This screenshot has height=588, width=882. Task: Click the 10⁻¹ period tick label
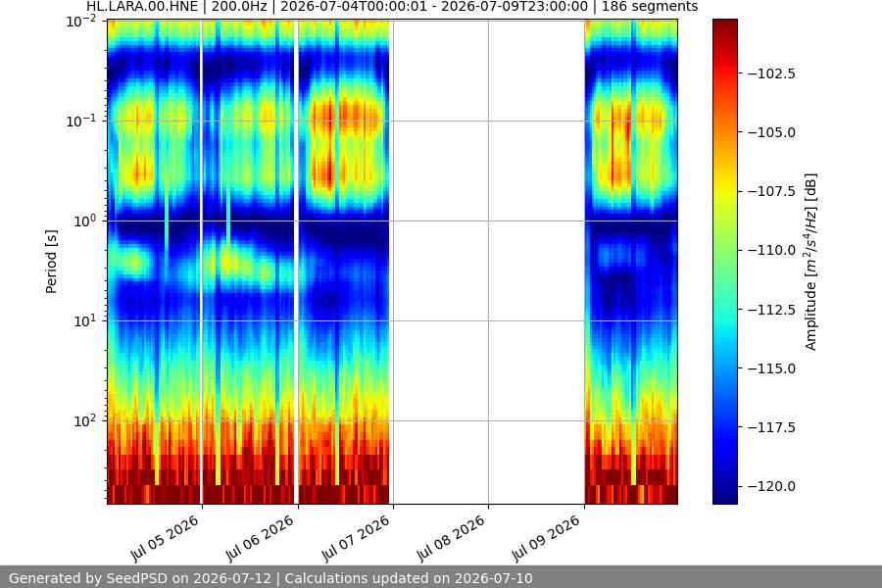(81, 121)
